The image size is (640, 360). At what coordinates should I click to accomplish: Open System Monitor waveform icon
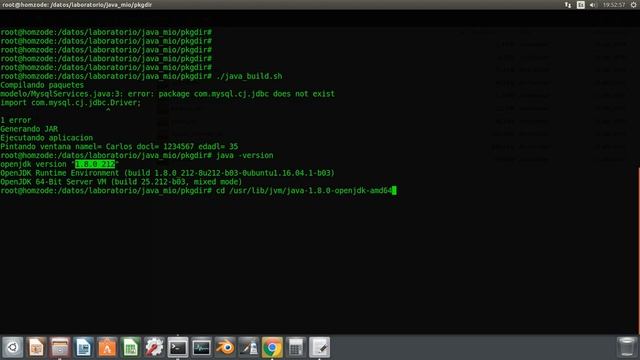click(202, 347)
